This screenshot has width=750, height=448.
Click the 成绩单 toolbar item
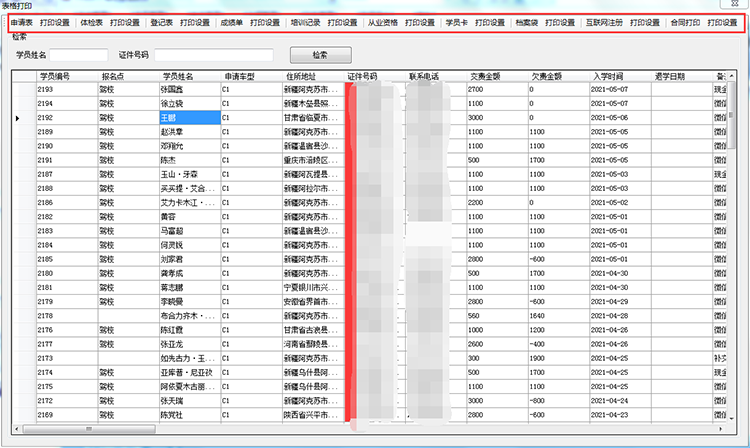click(231, 21)
